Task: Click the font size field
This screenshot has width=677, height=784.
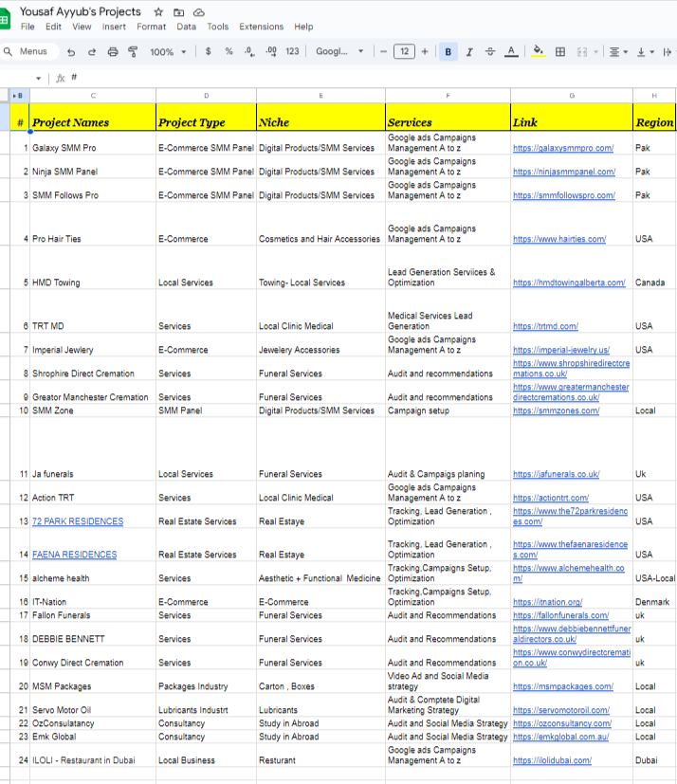Action: tap(404, 51)
